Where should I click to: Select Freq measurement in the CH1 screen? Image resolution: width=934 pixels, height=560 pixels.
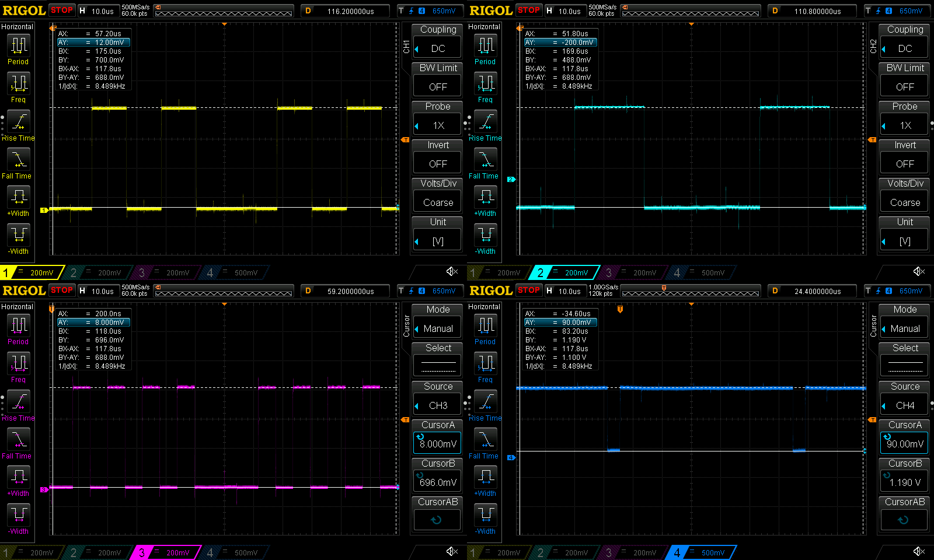tap(18, 88)
